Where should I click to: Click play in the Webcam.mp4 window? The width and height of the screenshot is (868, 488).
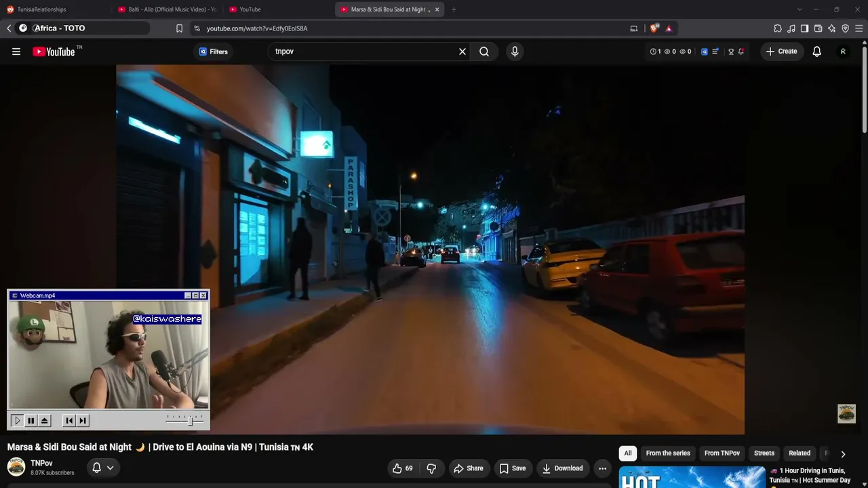coord(17,421)
